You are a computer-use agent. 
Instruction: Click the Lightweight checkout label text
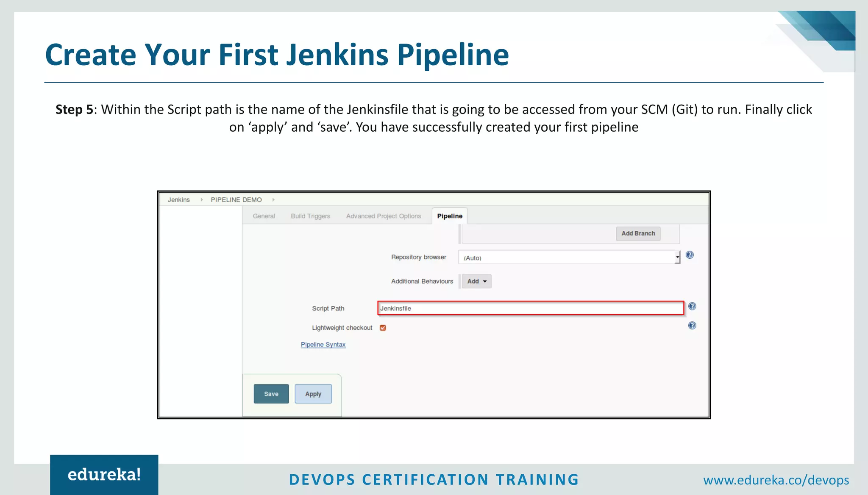click(x=342, y=328)
